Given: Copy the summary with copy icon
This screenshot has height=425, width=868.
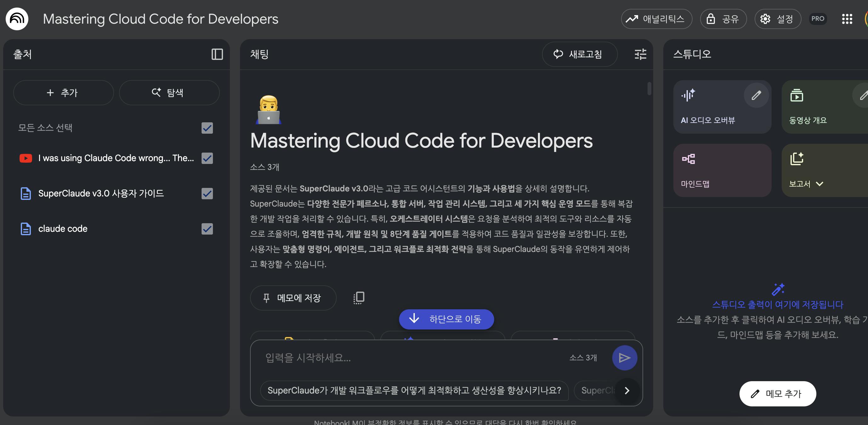Looking at the screenshot, I should (358, 298).
